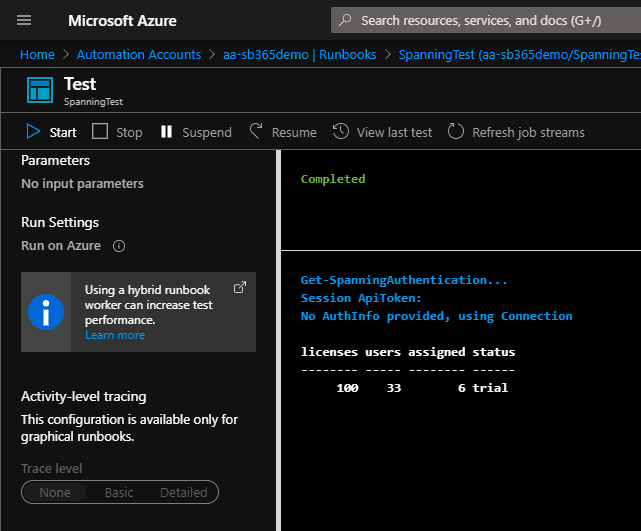Click the Refresh job streams circular icon

coord(456,132)
